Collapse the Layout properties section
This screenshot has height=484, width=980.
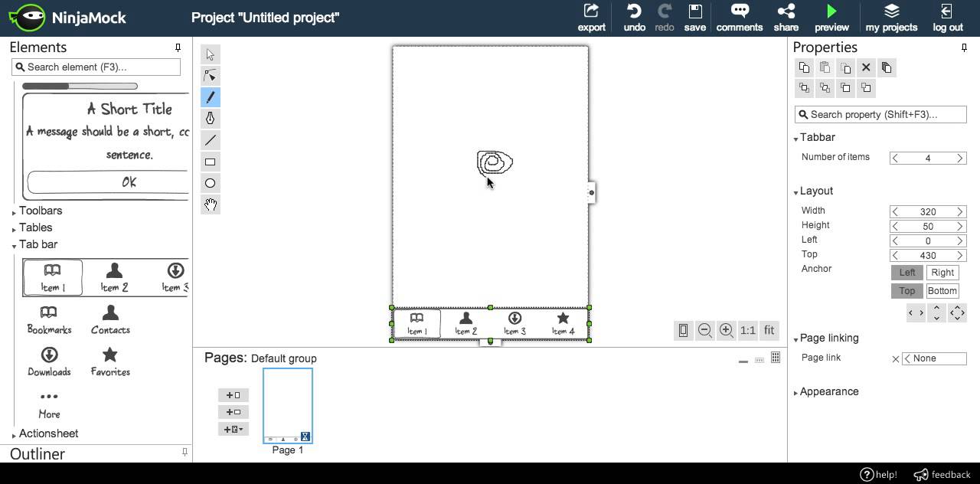point(816,191)
